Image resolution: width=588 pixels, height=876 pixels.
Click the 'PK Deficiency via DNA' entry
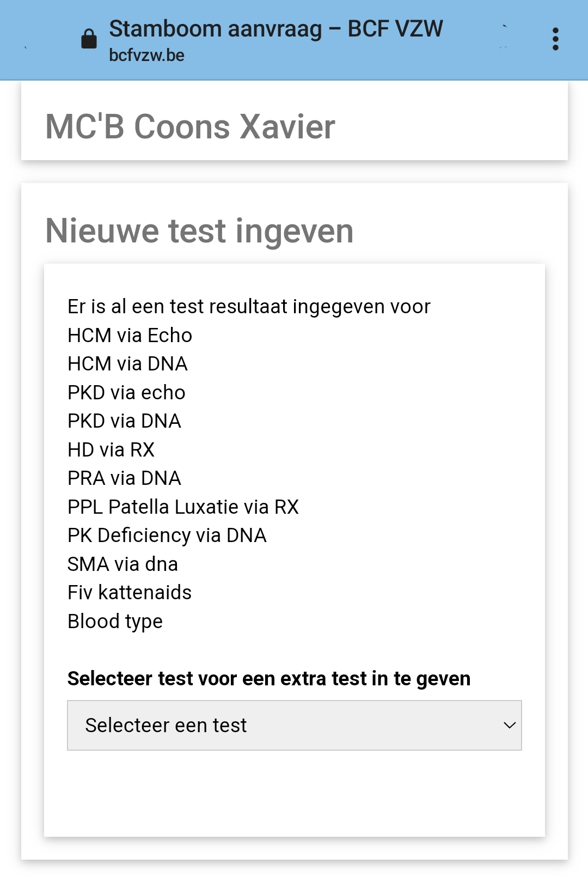pos(167,536)
